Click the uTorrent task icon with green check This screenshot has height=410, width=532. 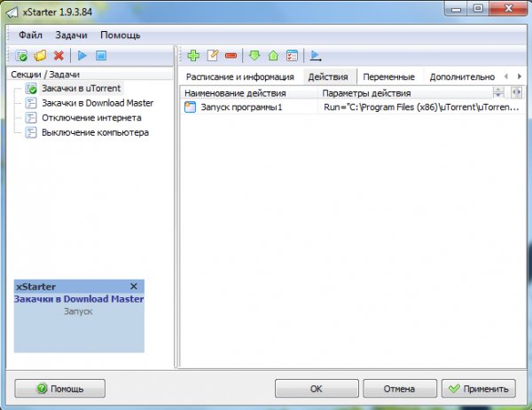click(31, 89)
